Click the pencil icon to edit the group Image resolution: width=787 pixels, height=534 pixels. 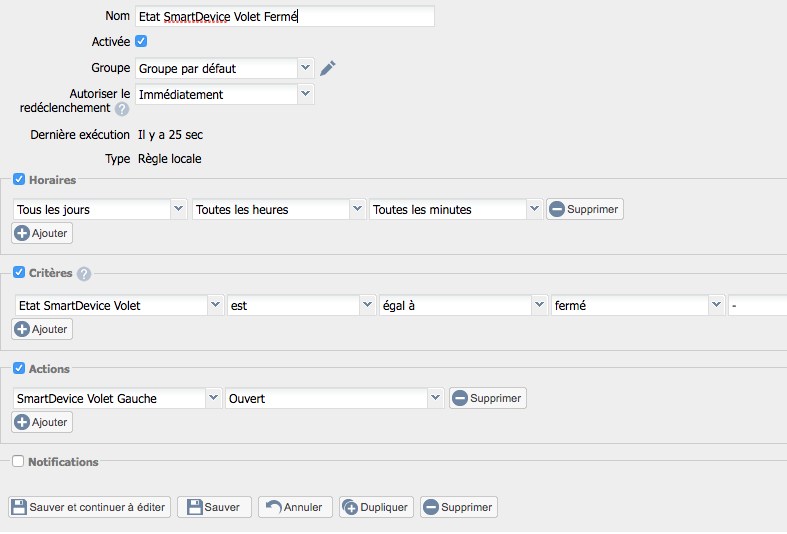pyautogui.click(x=328, y=68)
